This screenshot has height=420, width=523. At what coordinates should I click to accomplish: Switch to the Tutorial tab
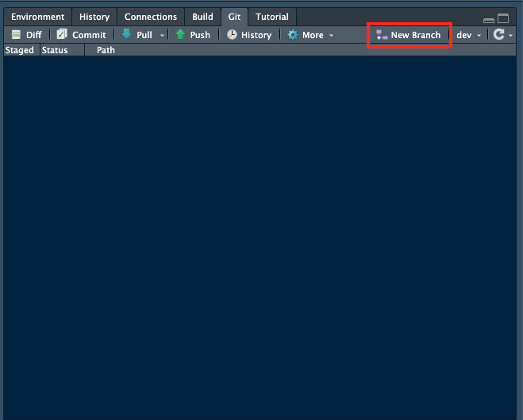point(272,17)
